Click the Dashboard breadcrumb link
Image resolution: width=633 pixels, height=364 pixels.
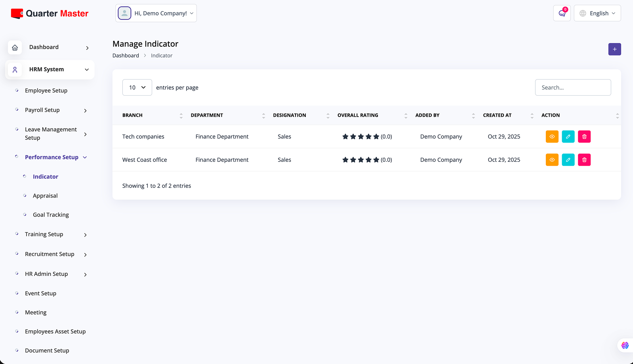click(126, 56)
